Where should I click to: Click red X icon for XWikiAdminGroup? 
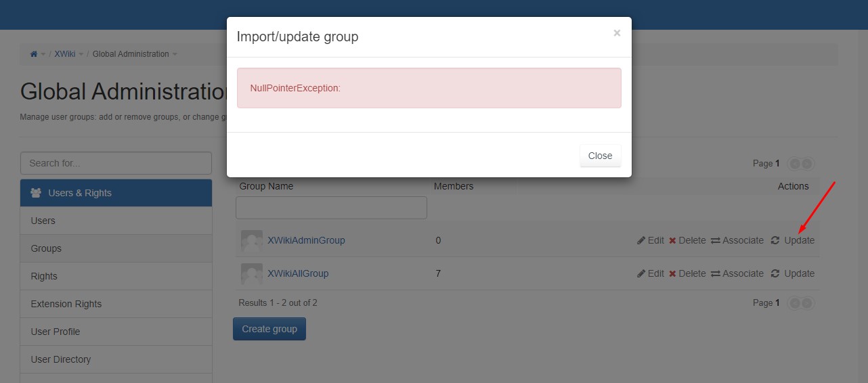(x=672, y=240)
